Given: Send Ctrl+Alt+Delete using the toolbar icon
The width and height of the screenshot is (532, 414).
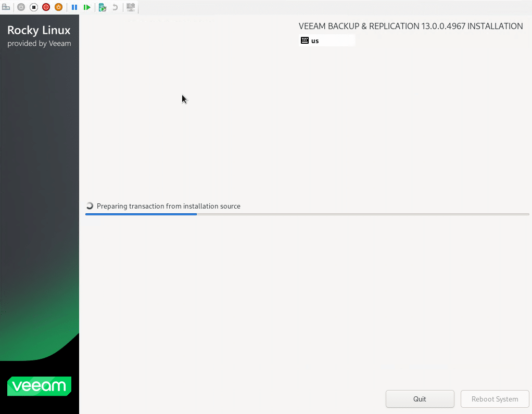Looking at the screenshot, I should click(6, 7).
